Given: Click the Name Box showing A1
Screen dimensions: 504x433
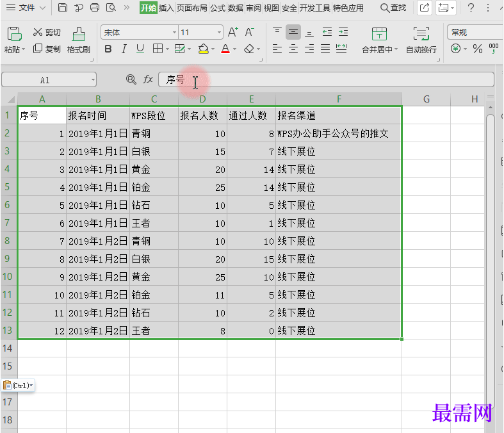Looking at the screenshot, I should [x=45, y=80].
